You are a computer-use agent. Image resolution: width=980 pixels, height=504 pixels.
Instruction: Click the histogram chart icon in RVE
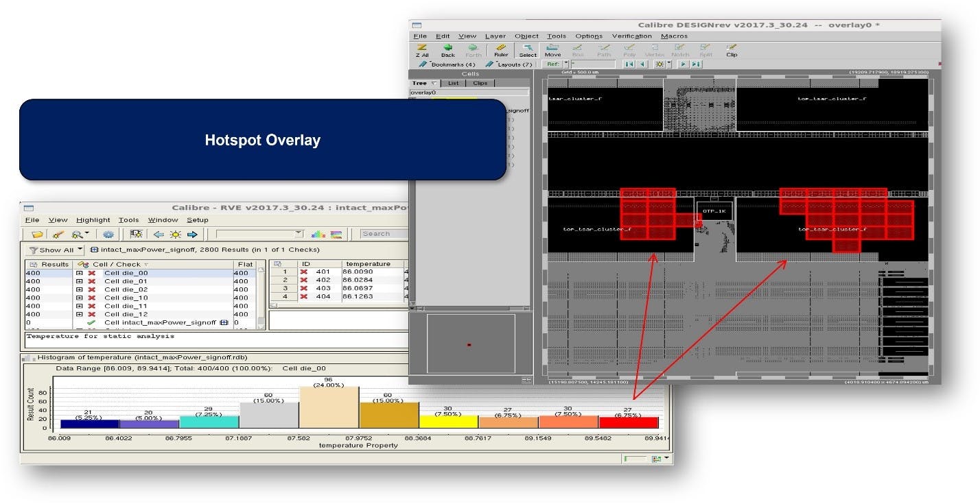point(318,235)
